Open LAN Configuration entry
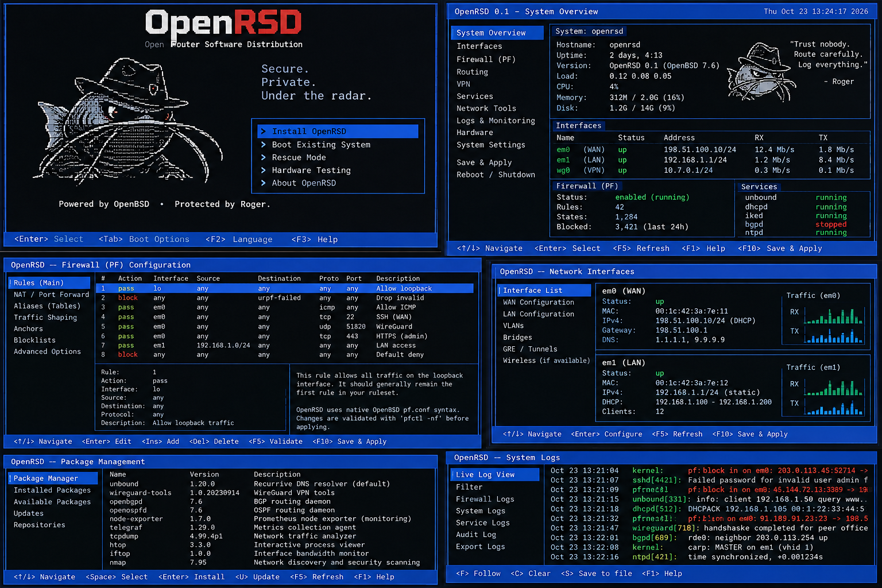 pos(539,314)
